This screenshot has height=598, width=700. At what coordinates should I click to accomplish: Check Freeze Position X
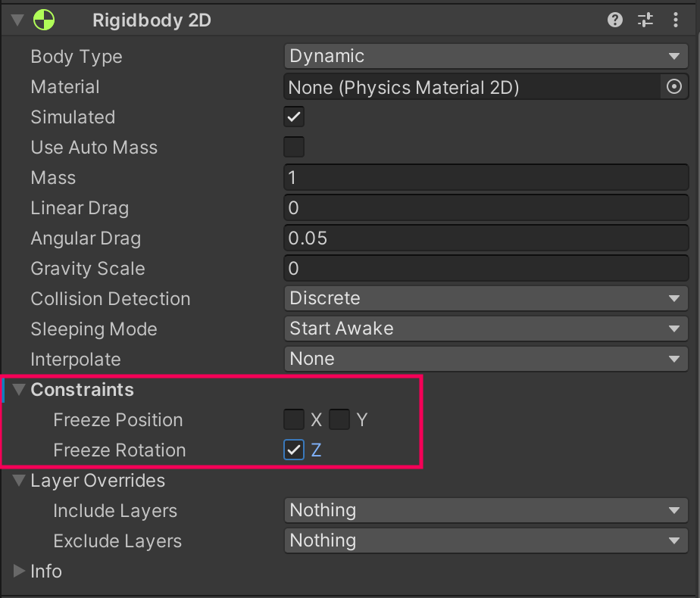[x=294, y=419]
